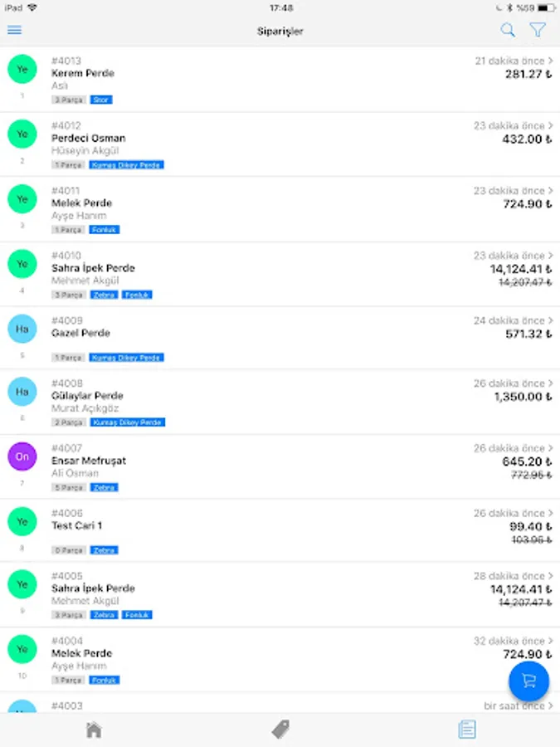Tap the purple On avatar of order #4007

[x=22, y=456]
